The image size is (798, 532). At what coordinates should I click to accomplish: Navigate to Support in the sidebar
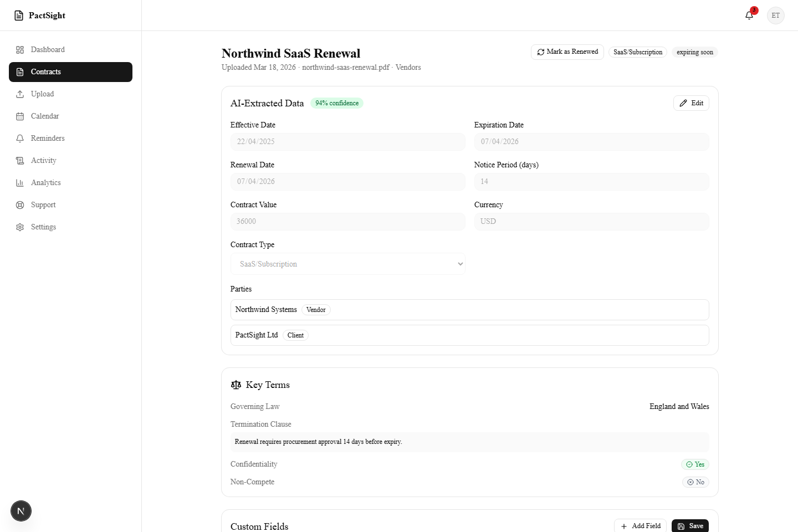click(x=43, y=205)
